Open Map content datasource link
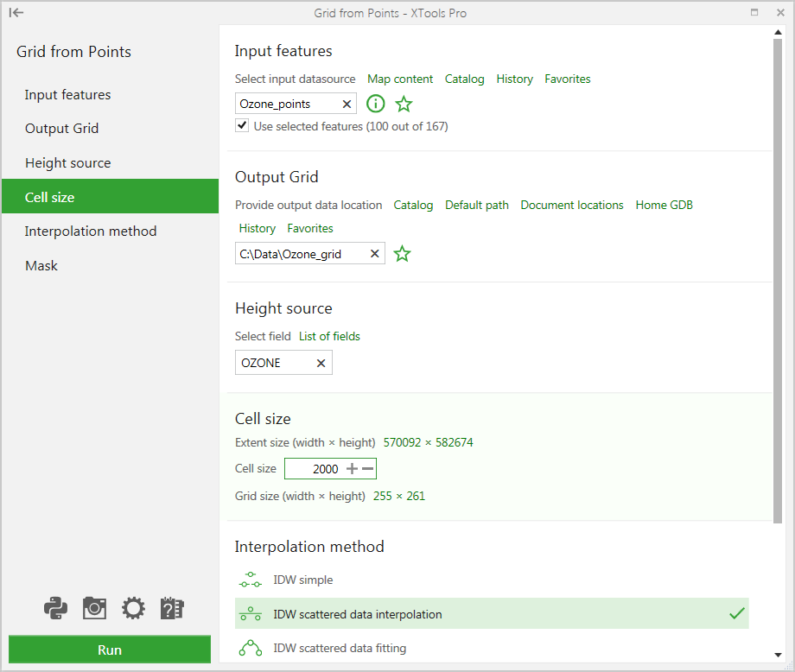The image size is (795, 672). click(400, 79)
